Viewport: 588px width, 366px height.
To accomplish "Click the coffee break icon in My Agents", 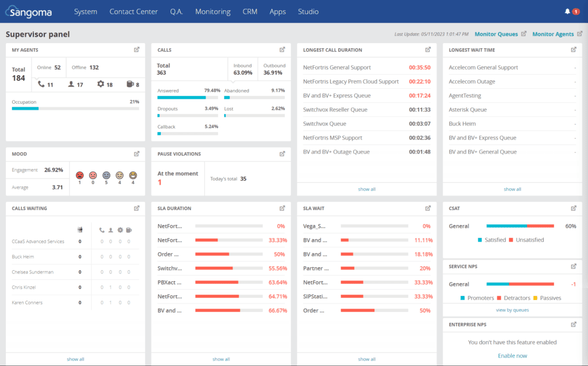I will (130, 84).
